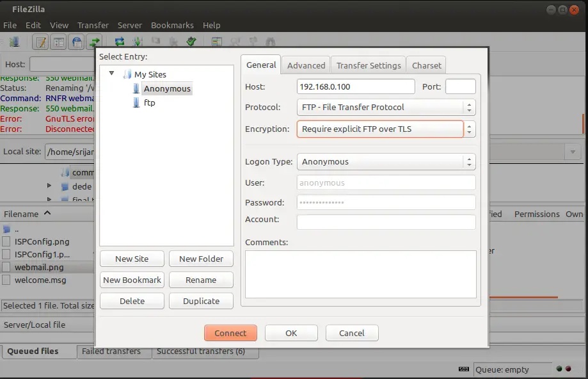Image resolution: width=588 pixels, height=379 pixels.
Task: Click the green activity LED in status bar
Action: click(559, 369)
